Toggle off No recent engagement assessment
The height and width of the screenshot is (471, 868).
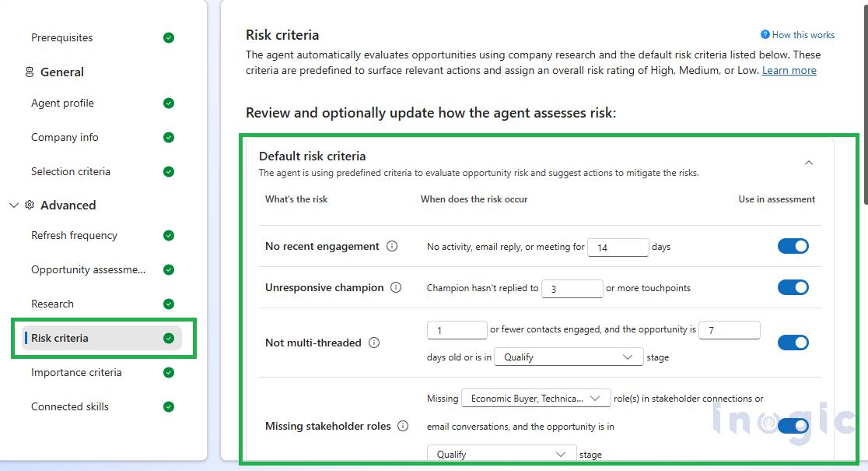click(793, 246)
